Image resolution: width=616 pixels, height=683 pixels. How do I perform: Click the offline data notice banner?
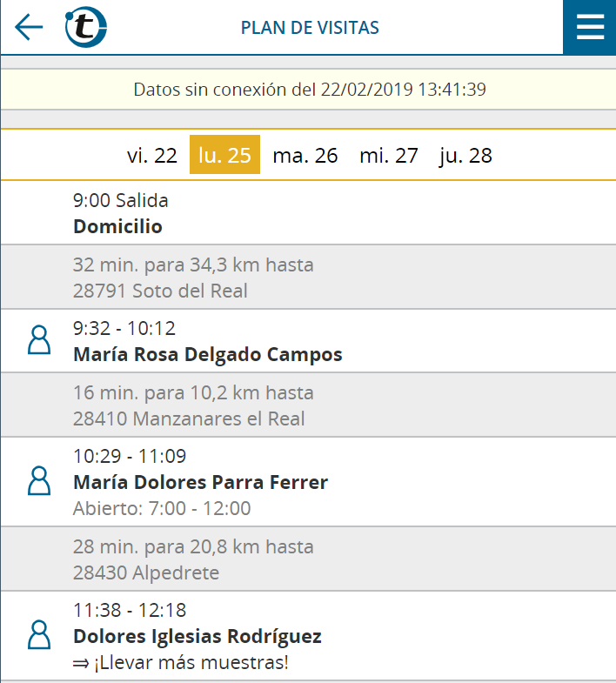tap(308, 90)
